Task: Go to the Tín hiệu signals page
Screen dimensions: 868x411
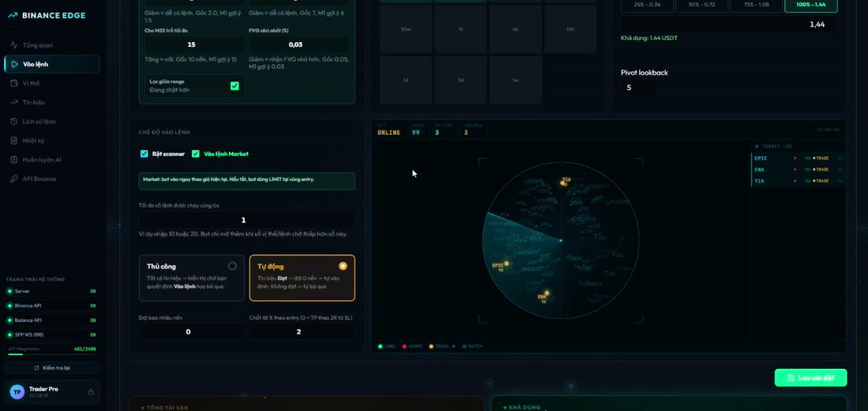Action: tap(52, 102)
